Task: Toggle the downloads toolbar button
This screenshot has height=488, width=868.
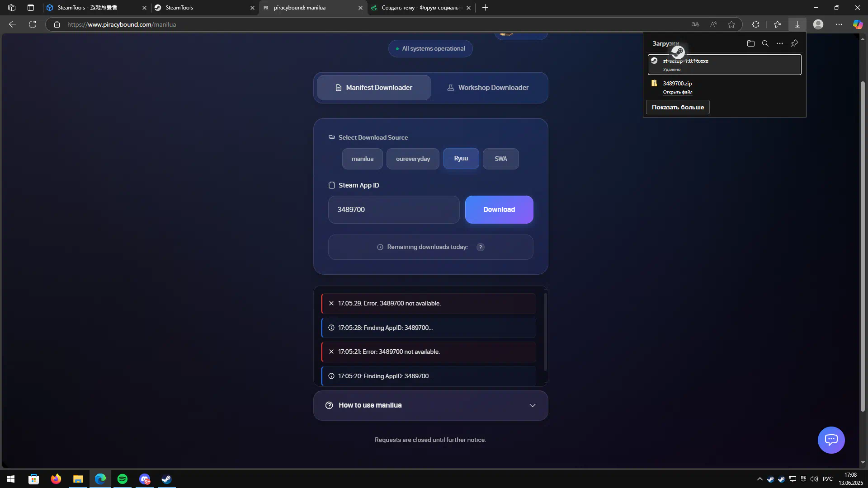Action: point(797,24)
